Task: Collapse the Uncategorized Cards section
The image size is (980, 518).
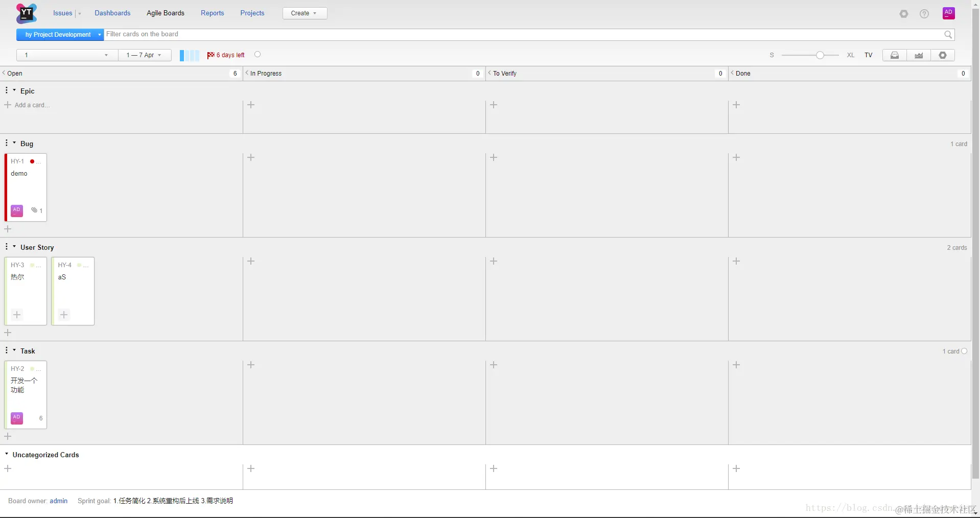Action: click(7, 454)
